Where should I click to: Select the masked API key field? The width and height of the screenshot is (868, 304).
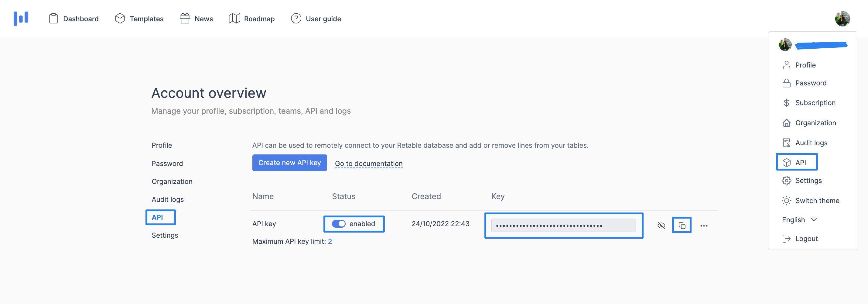[564, 225]
